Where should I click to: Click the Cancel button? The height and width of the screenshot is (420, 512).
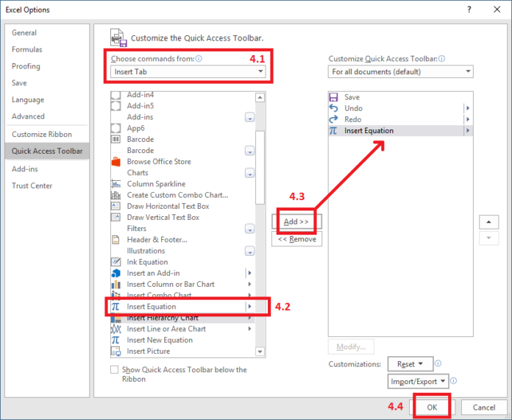(x=484, y=407)
